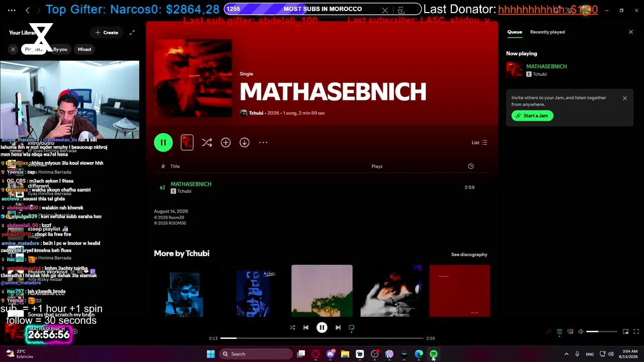644x362 pixels.
Task: Skip to next track
Action: [x=338, y=328]
